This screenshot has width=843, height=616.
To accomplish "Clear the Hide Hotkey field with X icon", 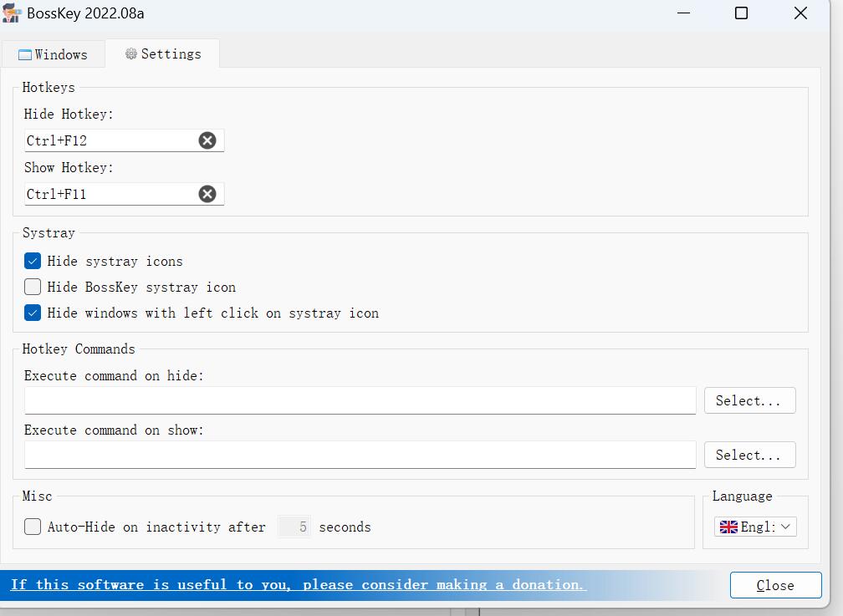I will [x=207, y=140].
